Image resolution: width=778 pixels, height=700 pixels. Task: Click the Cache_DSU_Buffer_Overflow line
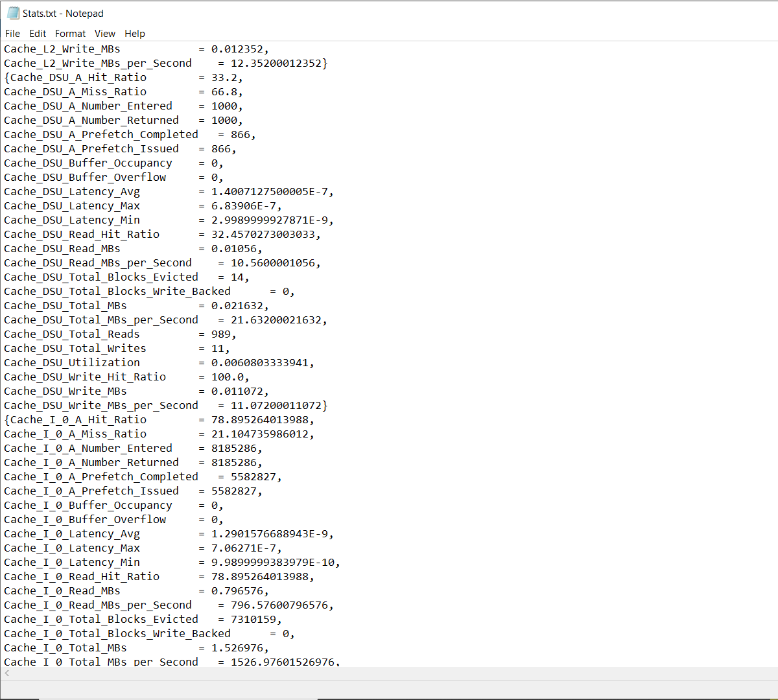click(113, 178)
